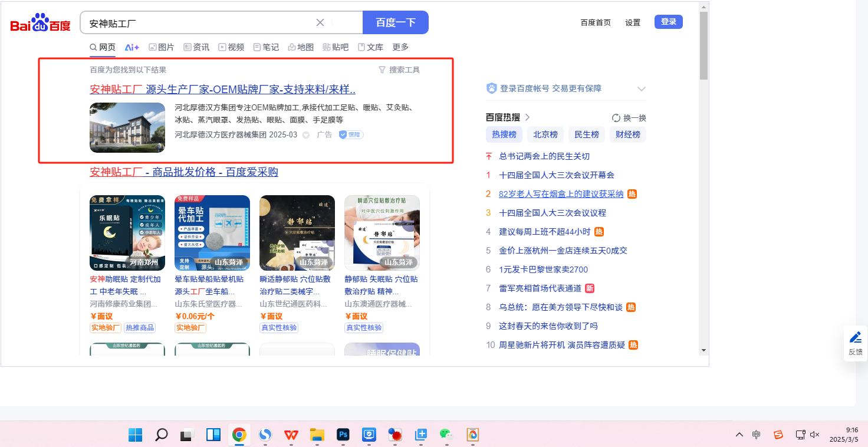Click the 乐眠贴 product image

pos(127,233)
